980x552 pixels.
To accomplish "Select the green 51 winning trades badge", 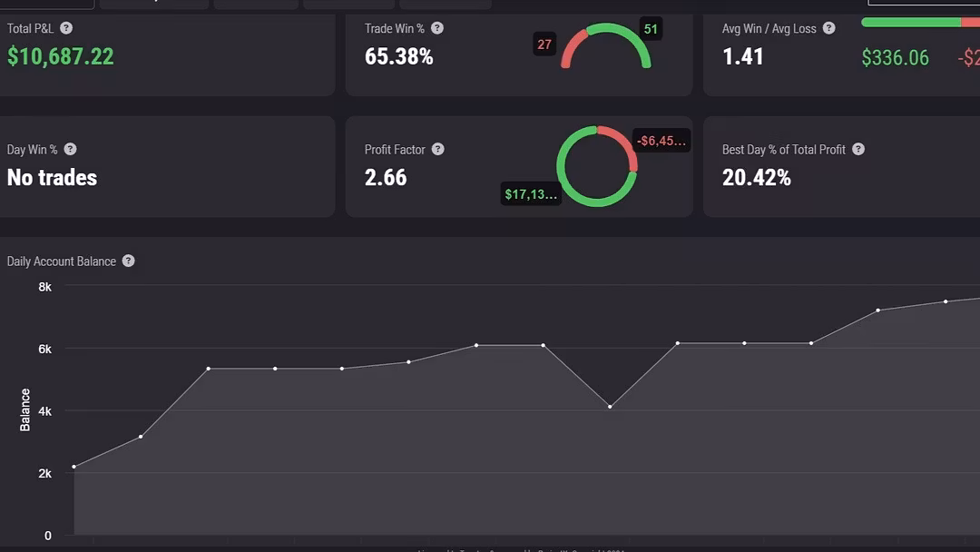I will point(651,29).
